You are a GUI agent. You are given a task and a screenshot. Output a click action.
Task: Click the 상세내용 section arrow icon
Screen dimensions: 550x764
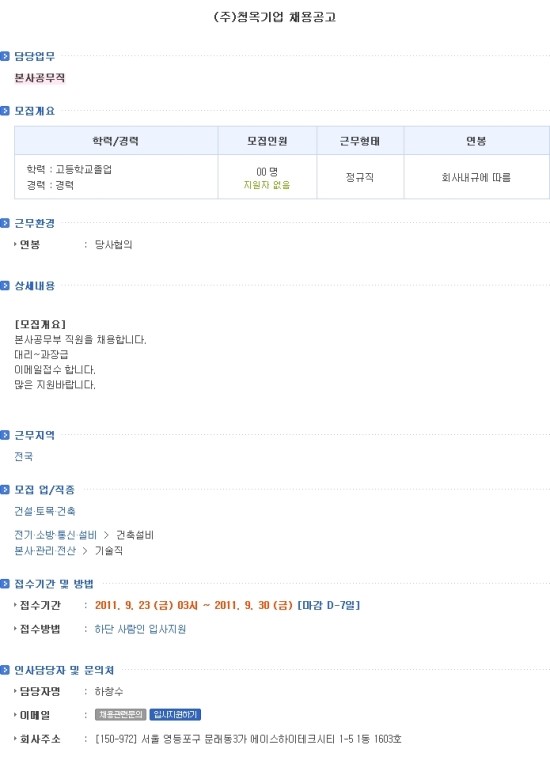click(5, 286)
